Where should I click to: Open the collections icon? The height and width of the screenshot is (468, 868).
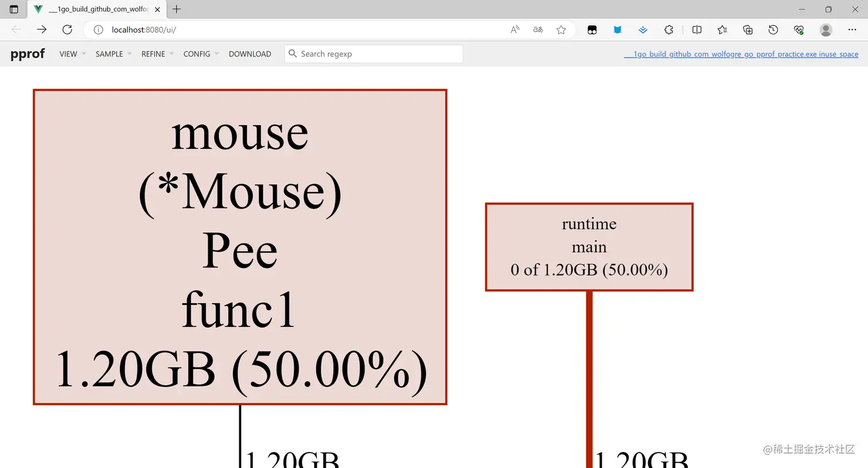747,30
